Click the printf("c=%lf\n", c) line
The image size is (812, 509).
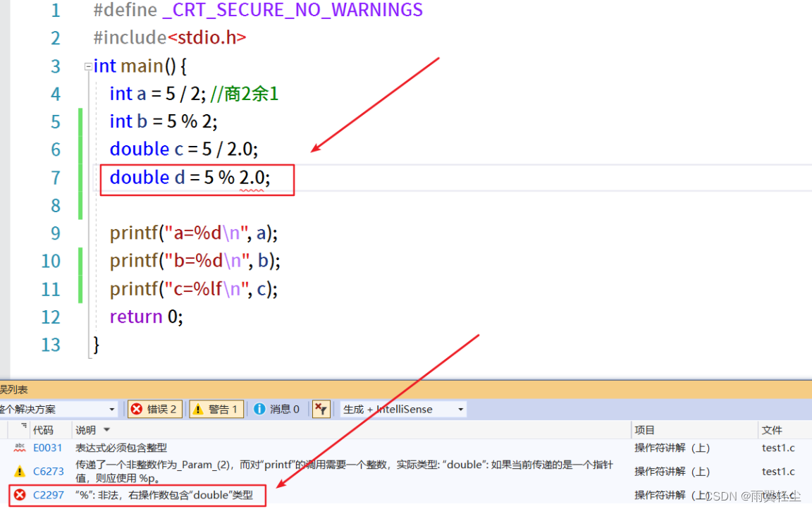[x=194, y=288]
